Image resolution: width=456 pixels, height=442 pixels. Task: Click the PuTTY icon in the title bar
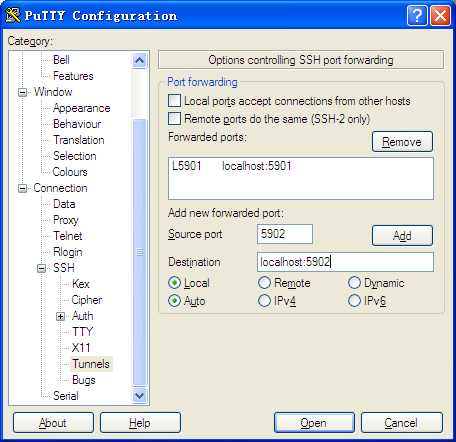tap(13, 15)
